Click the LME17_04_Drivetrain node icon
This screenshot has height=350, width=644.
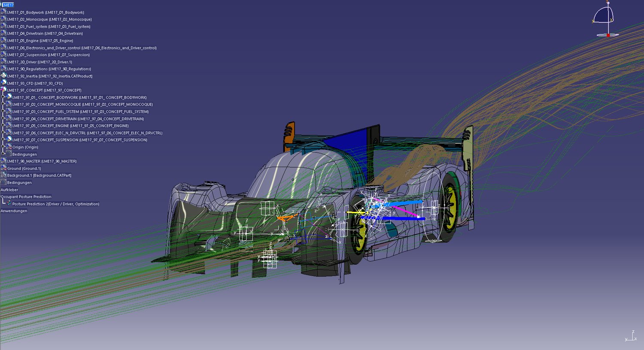click(x=3, y=33)
